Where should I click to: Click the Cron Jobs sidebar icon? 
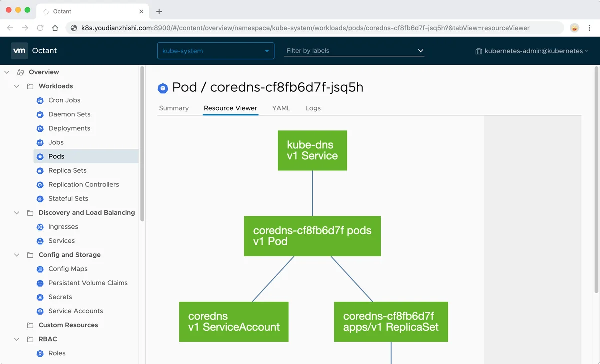(x=40, y=100)
